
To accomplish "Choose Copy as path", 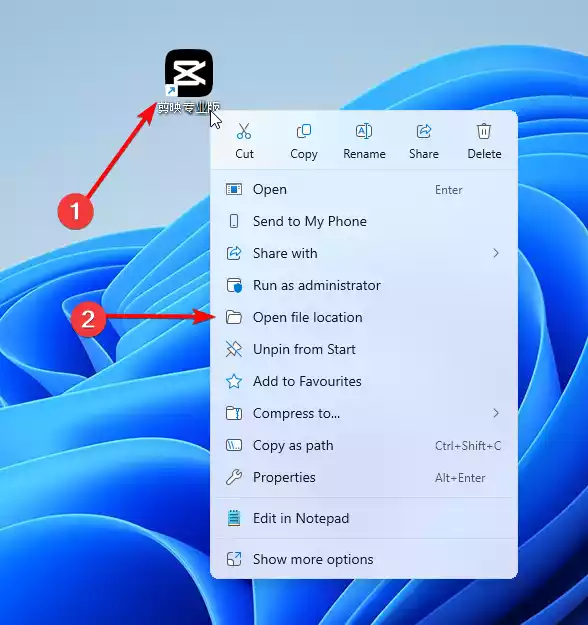I will (x=364, y=445).
